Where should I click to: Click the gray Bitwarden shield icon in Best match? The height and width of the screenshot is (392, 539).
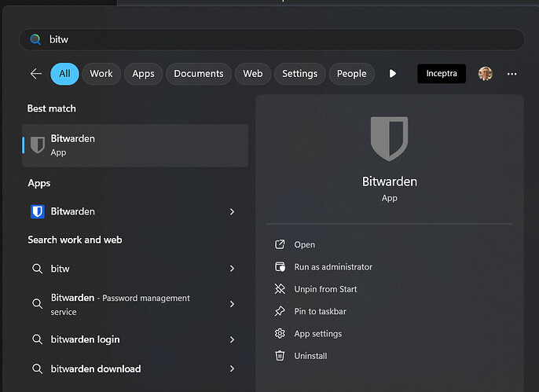point(38,145)
